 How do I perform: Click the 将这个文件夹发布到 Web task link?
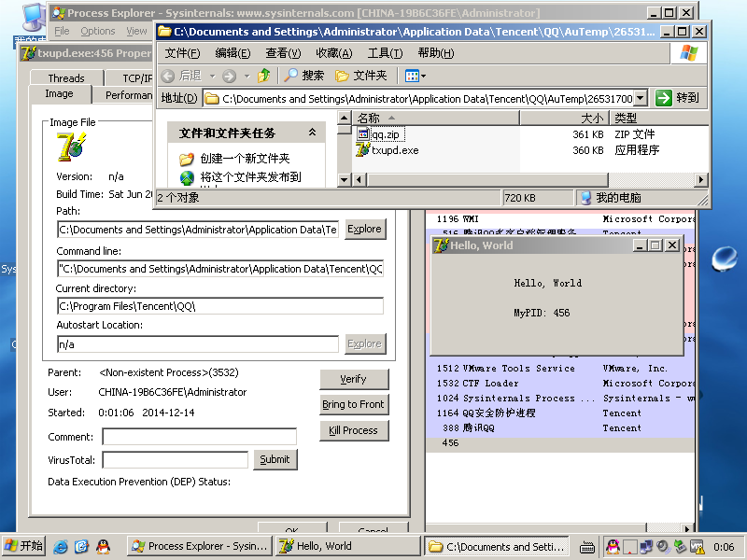tap(250, 177)
